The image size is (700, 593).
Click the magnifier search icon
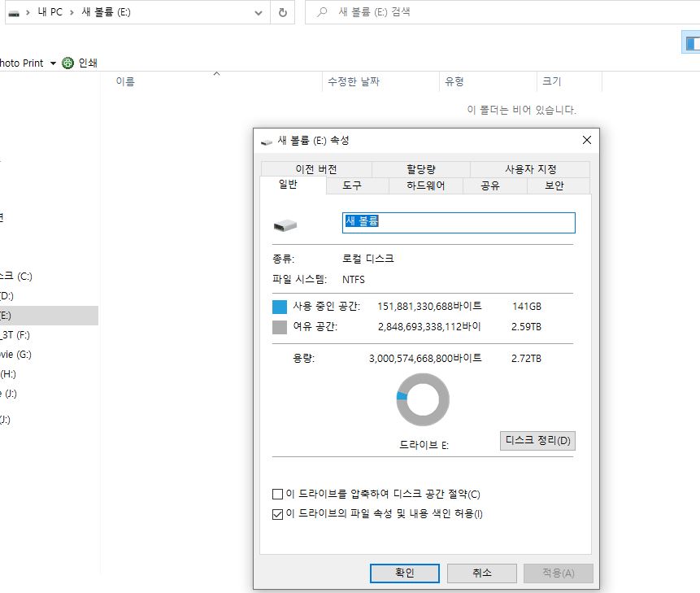point(322,12)
